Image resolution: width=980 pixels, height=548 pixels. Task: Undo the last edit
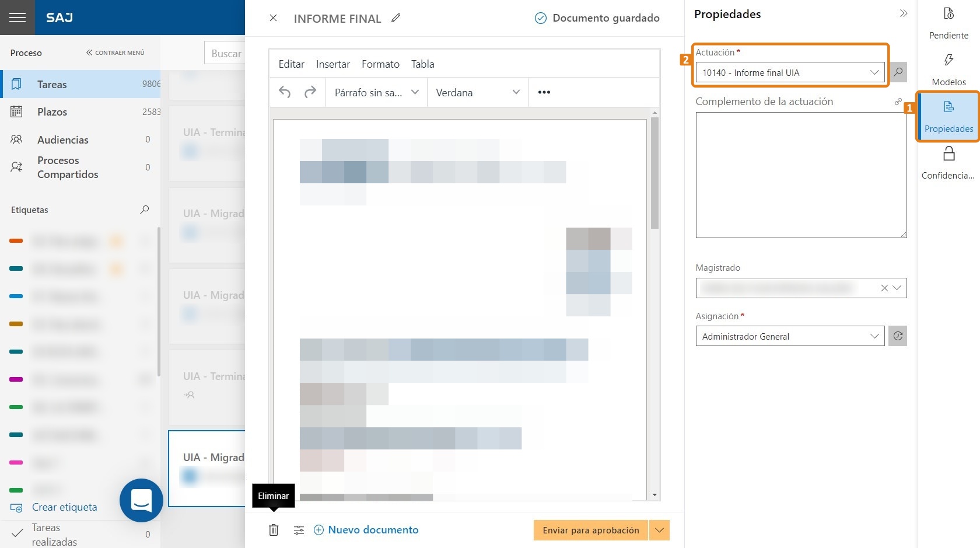(285, 92)
